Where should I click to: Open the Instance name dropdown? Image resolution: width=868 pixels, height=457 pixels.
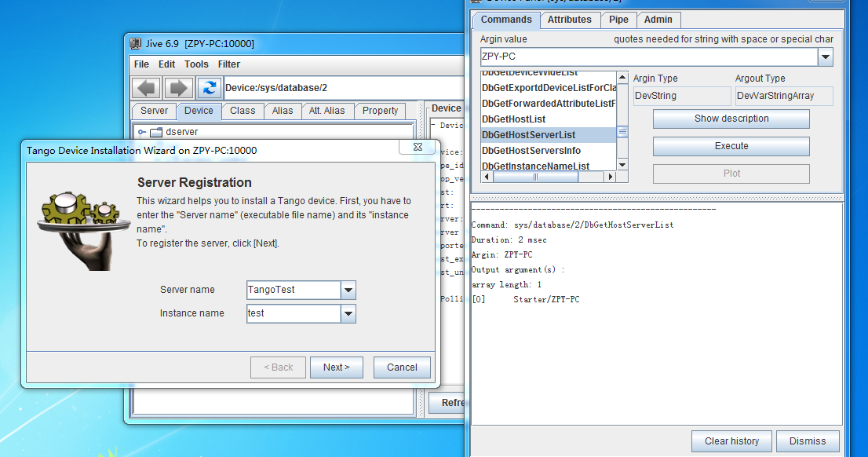point(348,313)
